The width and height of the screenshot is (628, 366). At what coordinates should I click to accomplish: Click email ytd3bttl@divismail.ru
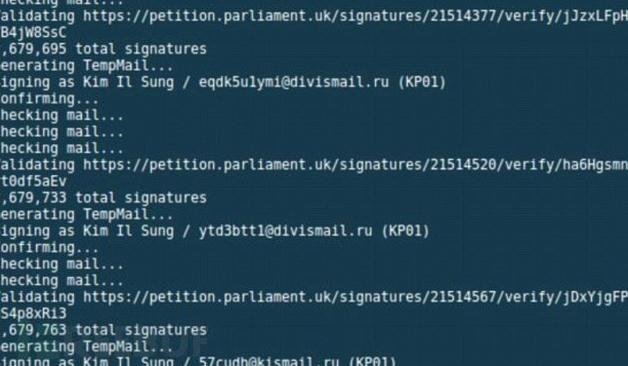[x=286, y=231]
